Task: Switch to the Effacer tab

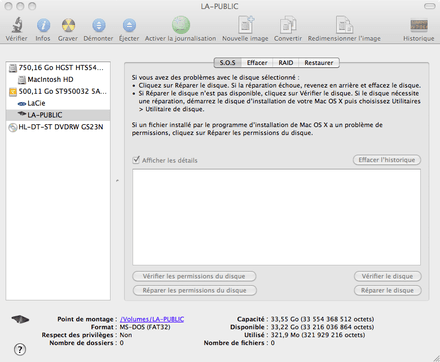Action: click(257, 63)
